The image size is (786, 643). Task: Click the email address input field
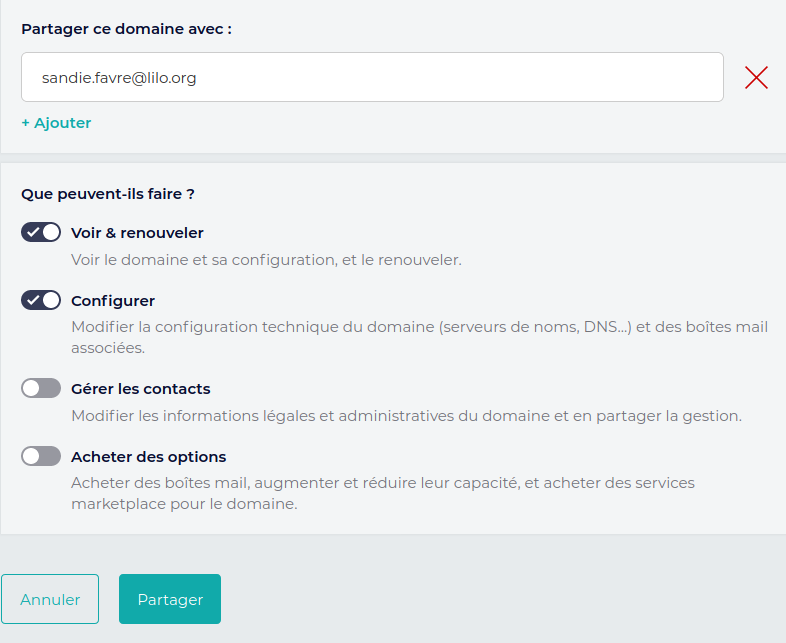372,77
